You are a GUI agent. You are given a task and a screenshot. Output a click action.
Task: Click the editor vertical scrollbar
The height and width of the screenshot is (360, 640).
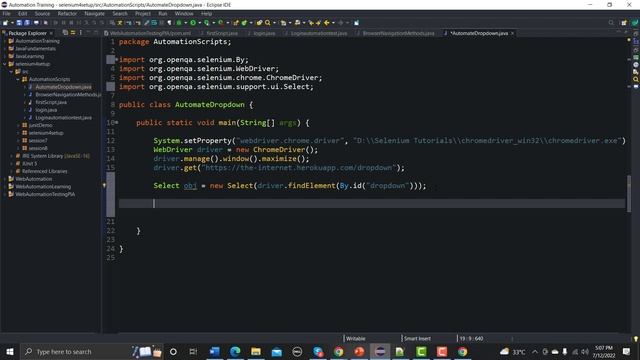629,193
